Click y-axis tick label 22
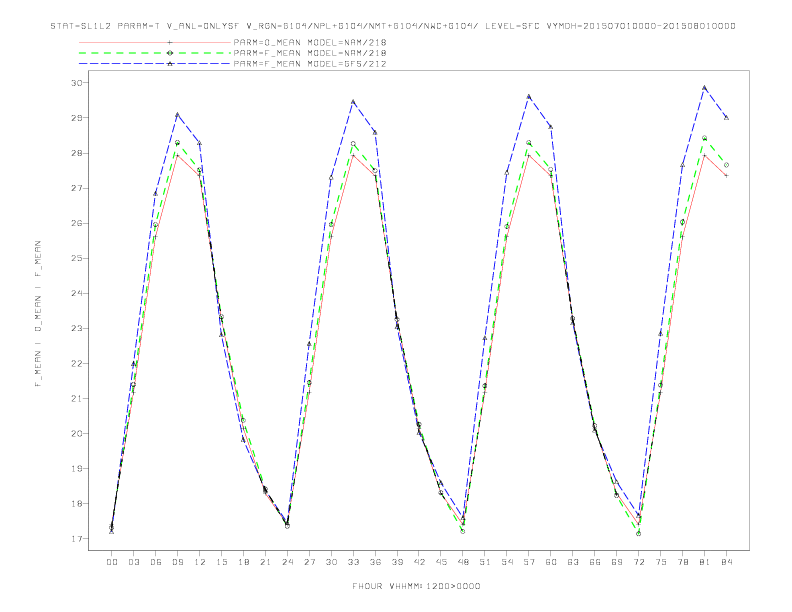The height and width of the screenshot is (612, 792). point(77,364)
